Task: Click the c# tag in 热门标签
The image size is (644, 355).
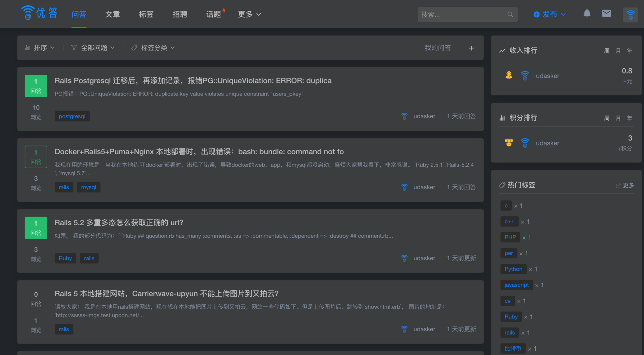Action: (507, 301)
